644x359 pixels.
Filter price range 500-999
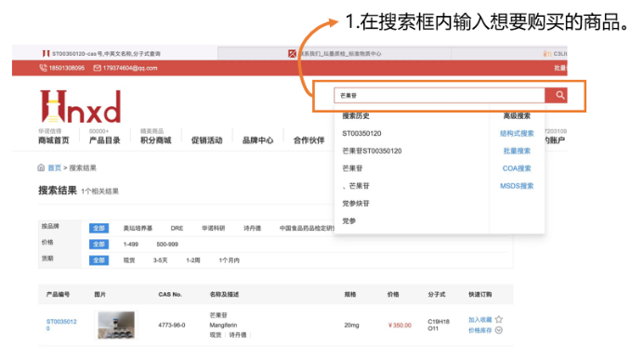[167, 245]
